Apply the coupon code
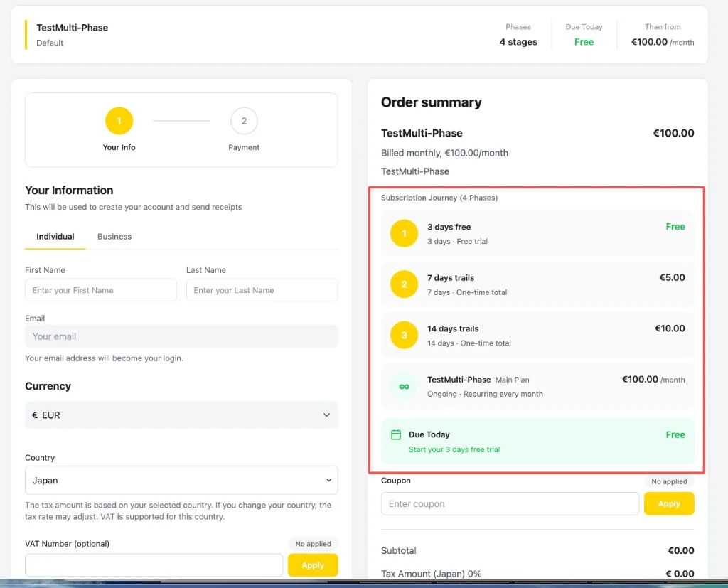The image size is (728, 588). point(669,504)
